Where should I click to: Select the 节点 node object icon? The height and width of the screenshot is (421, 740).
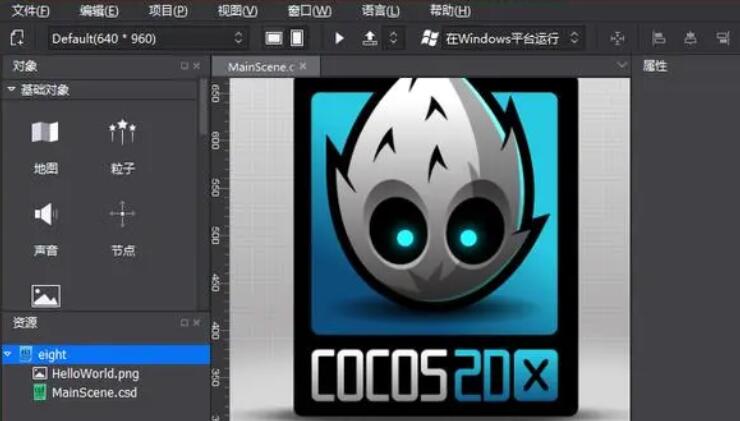tap(122, 214)
